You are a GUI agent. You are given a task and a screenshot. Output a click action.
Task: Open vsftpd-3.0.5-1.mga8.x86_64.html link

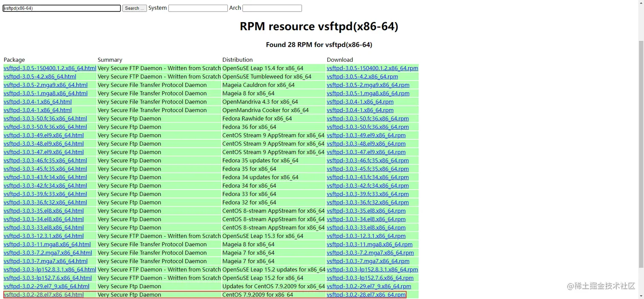(x=46, y=93)
